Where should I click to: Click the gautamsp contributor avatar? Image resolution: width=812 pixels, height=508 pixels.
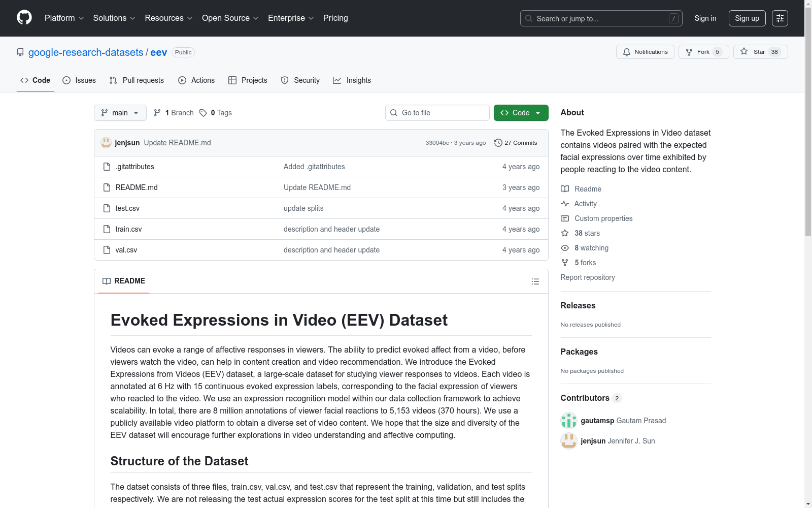(569, 421)
